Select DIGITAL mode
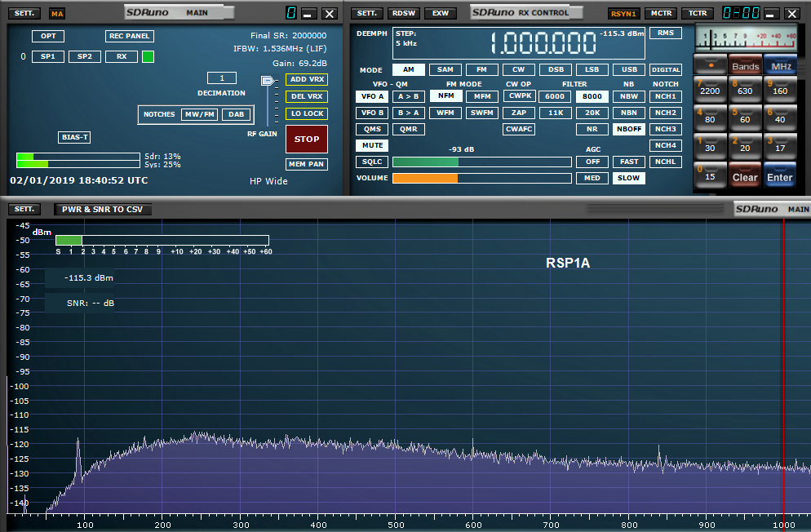Viewport: 811px width, 532px height. coord(666,69)
